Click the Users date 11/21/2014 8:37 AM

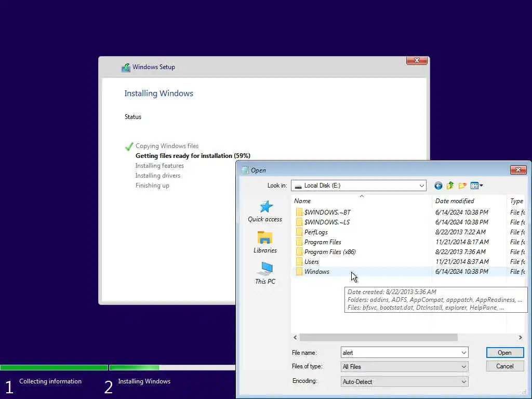tap(462, 262)
